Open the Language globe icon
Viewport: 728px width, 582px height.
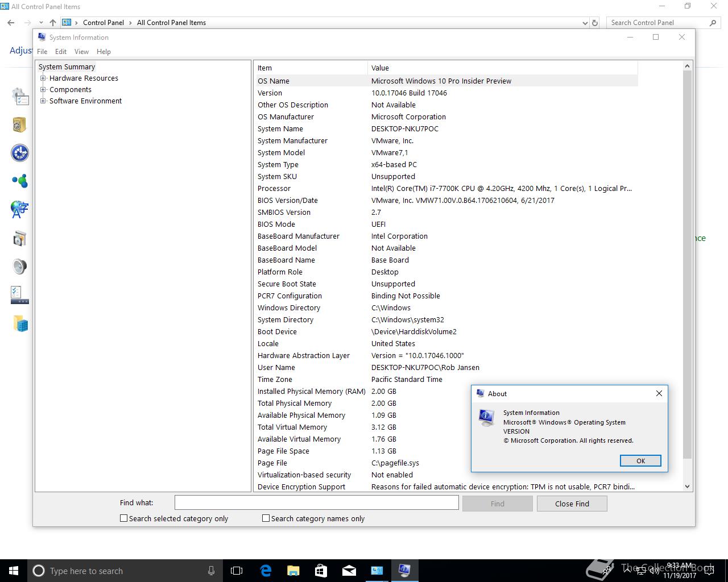[20, 209]
